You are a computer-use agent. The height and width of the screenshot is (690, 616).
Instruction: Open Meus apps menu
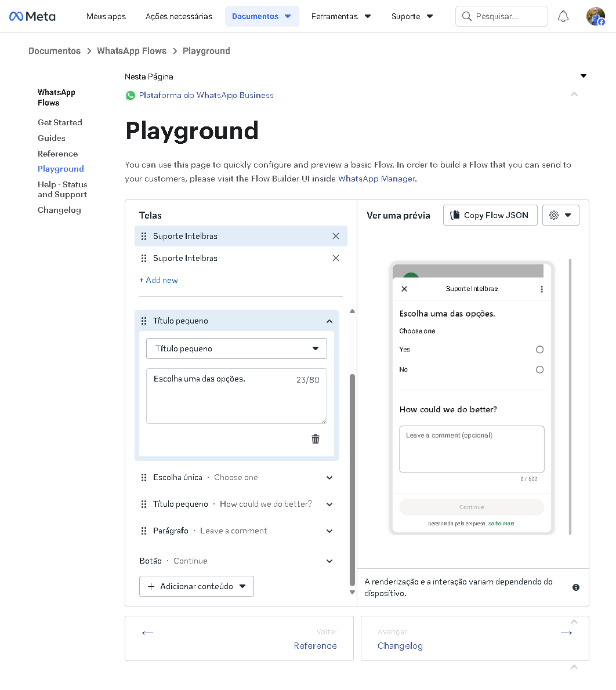tap(106, 16)
